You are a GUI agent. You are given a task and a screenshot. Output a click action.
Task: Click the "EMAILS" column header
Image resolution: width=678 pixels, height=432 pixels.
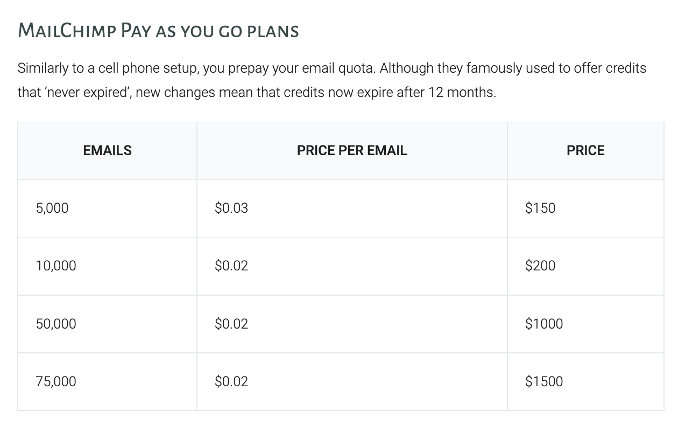point(107,150)
